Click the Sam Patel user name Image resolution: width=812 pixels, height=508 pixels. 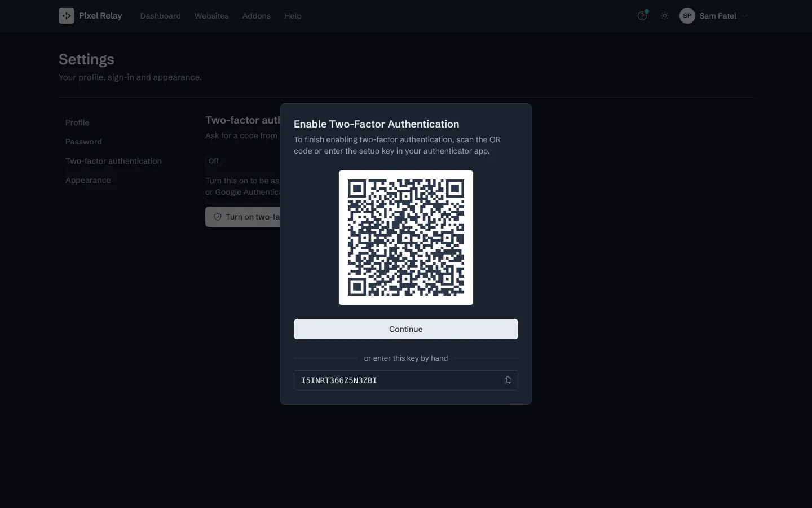[718, 16]
